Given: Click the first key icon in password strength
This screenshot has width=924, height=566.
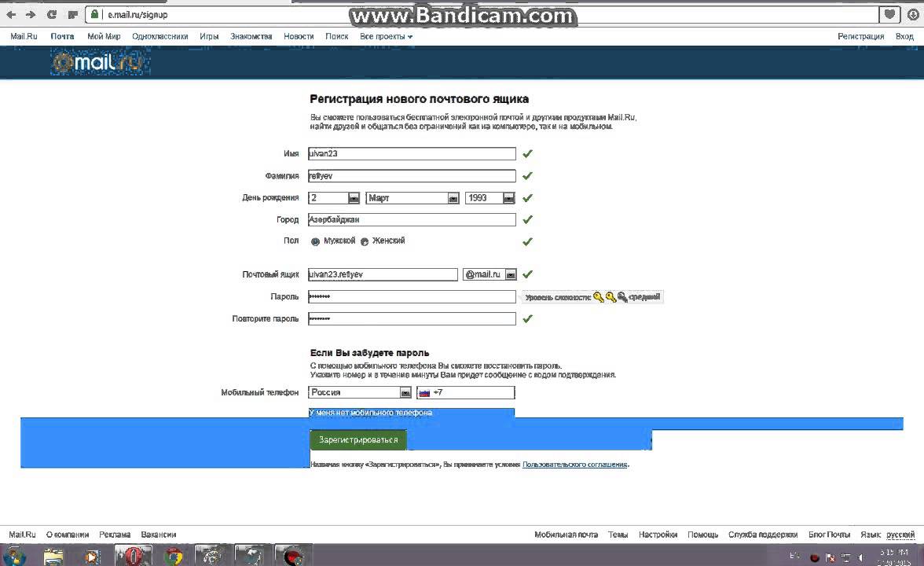Looking at the screenshot, I should pos(598,297).
